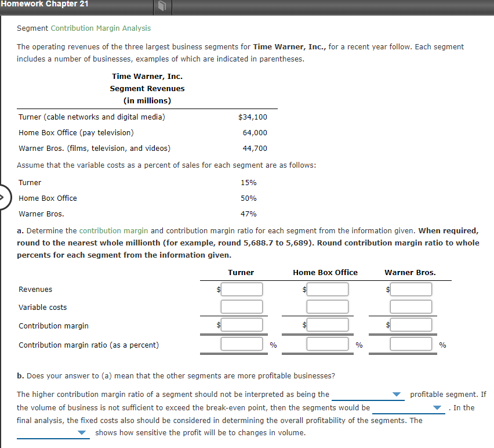Screen dimensions: 494x448
Task: Open dropdown after 'segments would be'
Action: tap(409, 407)
